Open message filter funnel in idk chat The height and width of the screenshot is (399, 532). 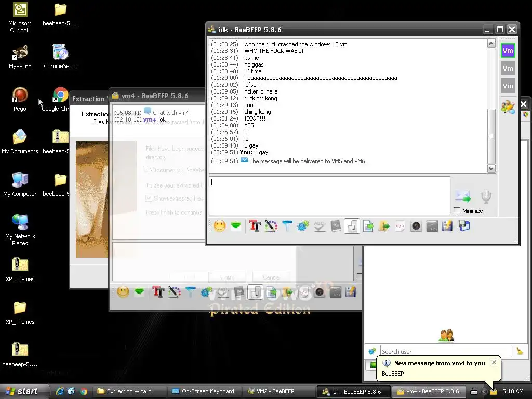click(287, 226)
